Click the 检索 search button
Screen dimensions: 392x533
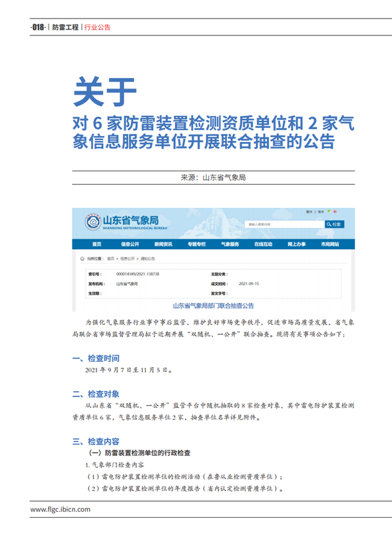[x=335, y=225]
